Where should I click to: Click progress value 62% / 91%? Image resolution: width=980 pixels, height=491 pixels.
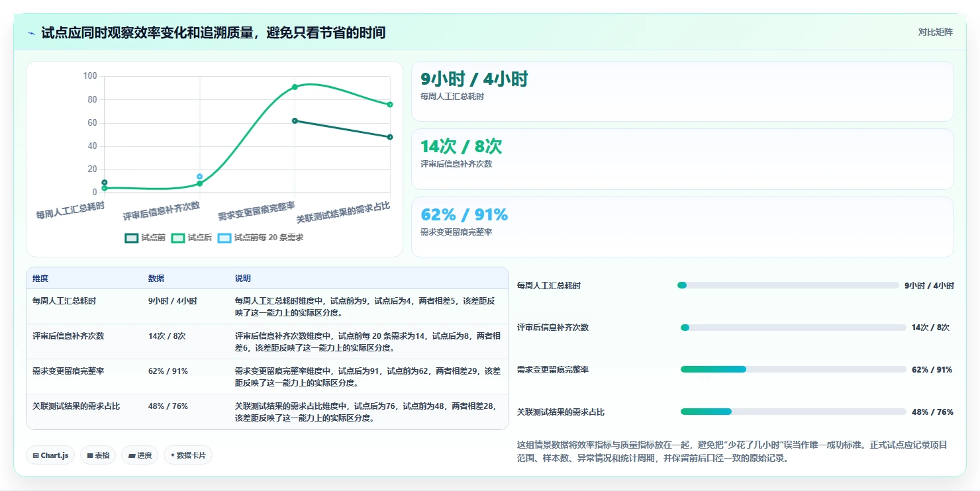point(932,370)
